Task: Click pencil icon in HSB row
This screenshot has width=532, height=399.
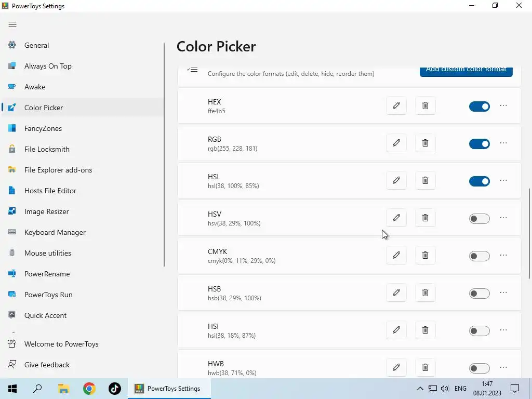Action: (x=396, y=292)
